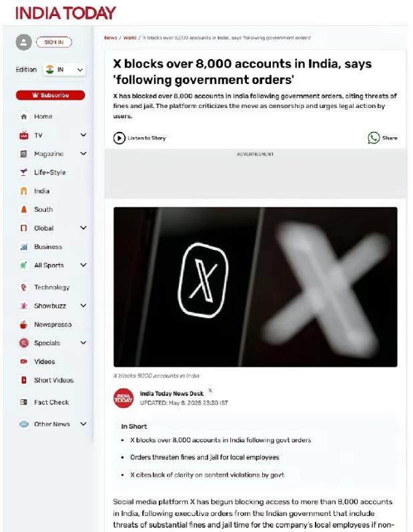
Task: Open the Edition IN country dropdown
Action: click(x=64, y=70)
